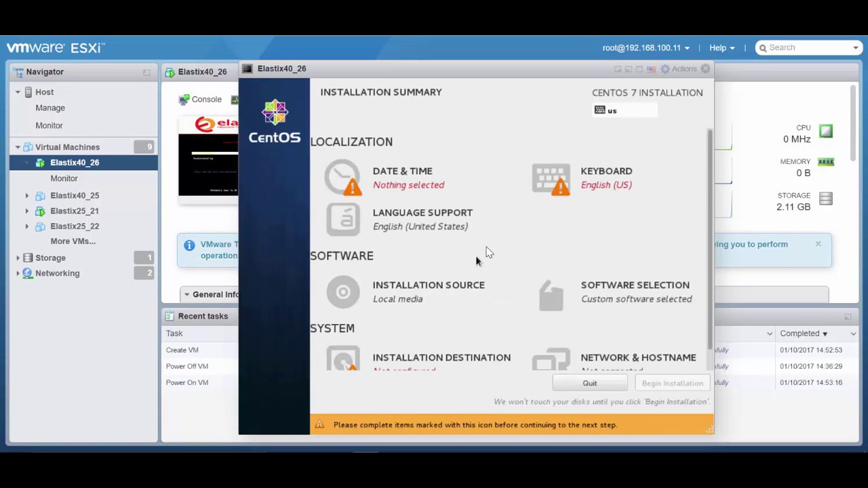Click the Networking globe icon in Navigator

[x=28, y=273]
